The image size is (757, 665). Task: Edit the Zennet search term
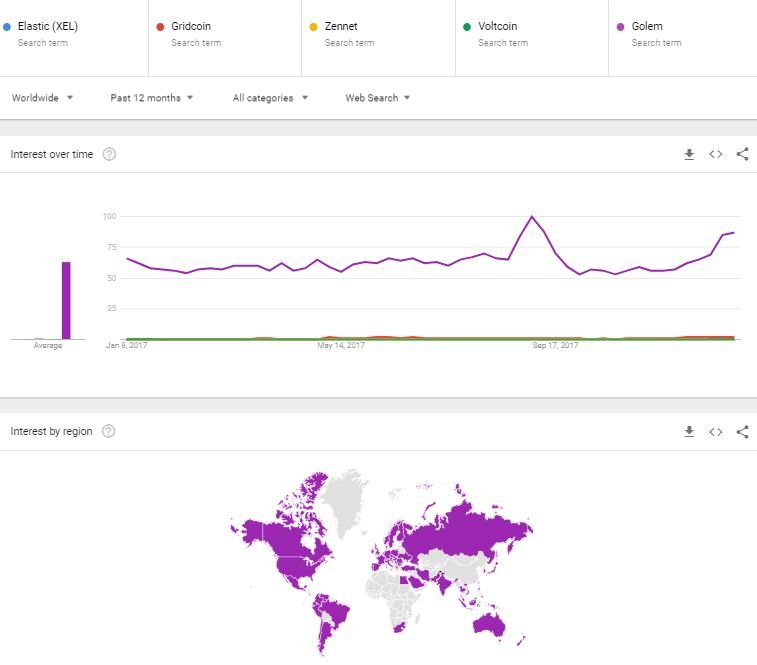[x=341, y=26]
